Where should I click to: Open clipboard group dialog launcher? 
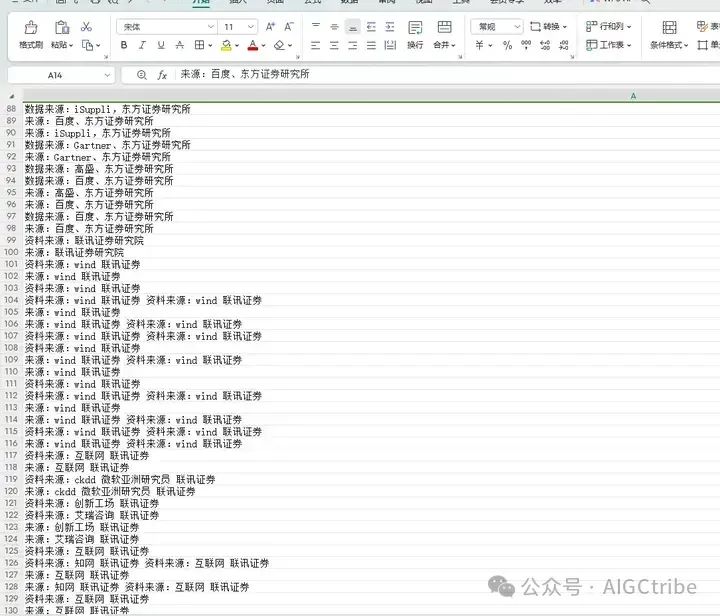coord(106,57)
